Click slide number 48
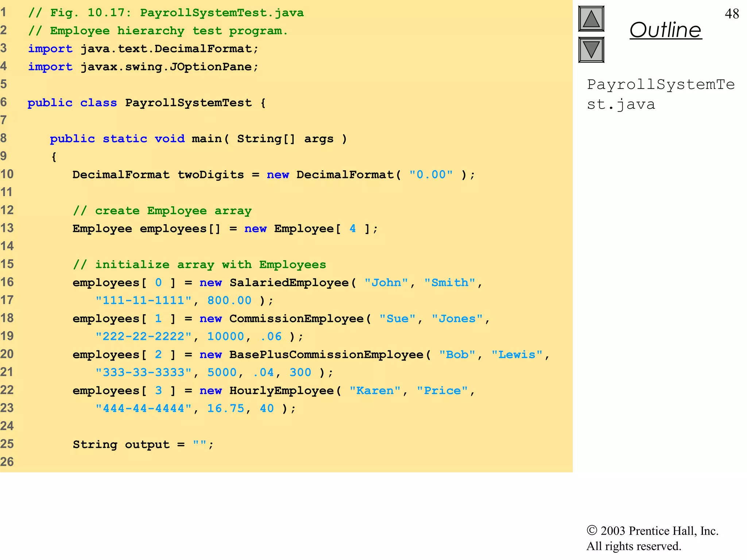Viewport: 747px width, 560px height. pyautogui.click(x=732, y=14)
